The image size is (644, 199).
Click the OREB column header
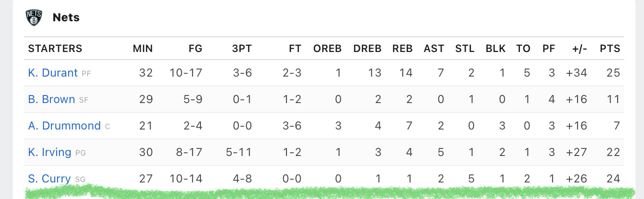(x=327, y=48)
